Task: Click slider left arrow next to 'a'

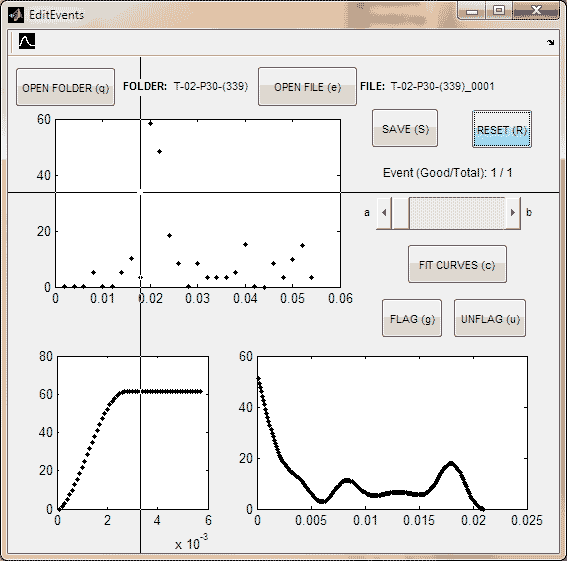Action: (x=384, y=213)
